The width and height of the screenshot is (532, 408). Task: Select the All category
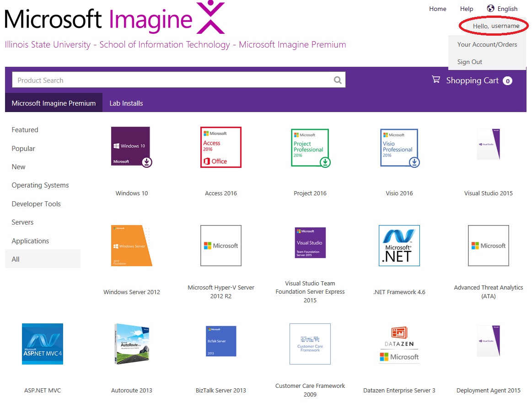[43, 259]
